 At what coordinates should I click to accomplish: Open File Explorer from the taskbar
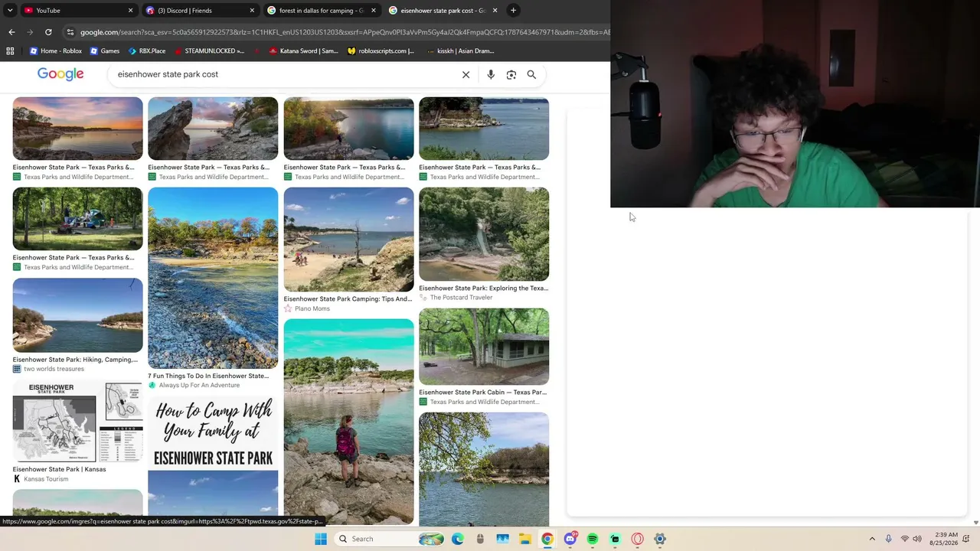(x=525, y=539)
